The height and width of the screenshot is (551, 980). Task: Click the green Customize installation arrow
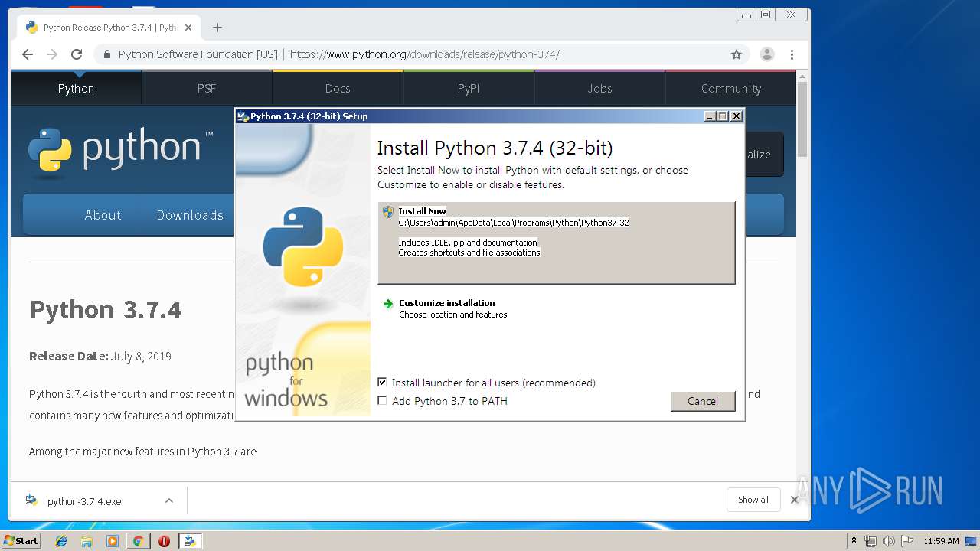click(x=388, y=304)
